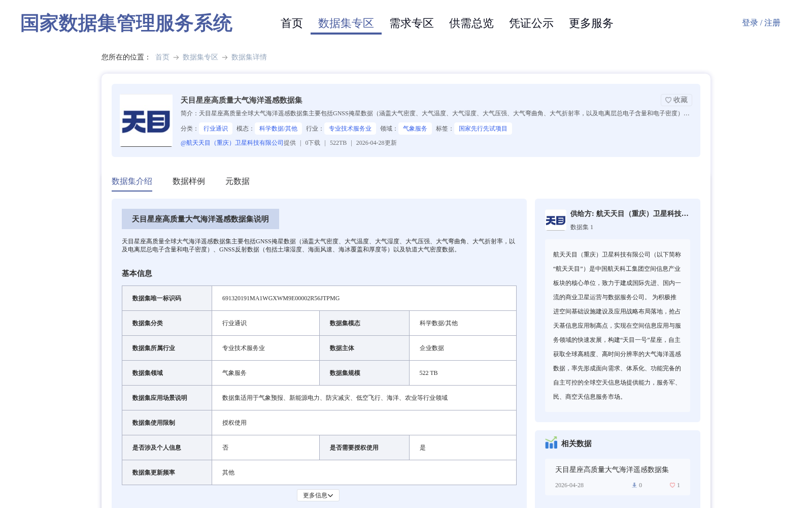Click the 供给方 supplier name heading

(629, 214)
